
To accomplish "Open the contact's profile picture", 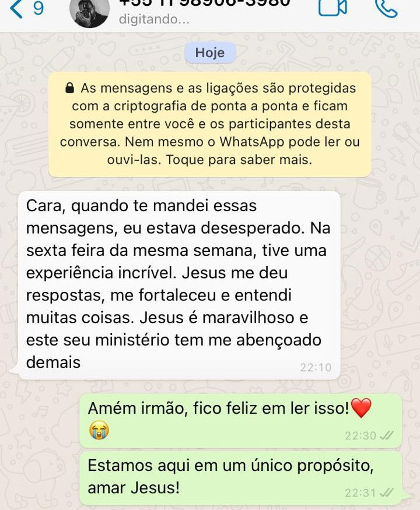I will [x=89, y=13].
